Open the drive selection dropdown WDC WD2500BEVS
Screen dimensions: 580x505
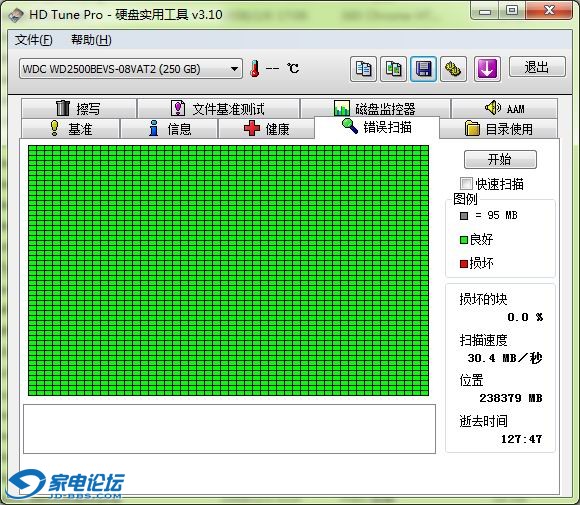[131, 69]
